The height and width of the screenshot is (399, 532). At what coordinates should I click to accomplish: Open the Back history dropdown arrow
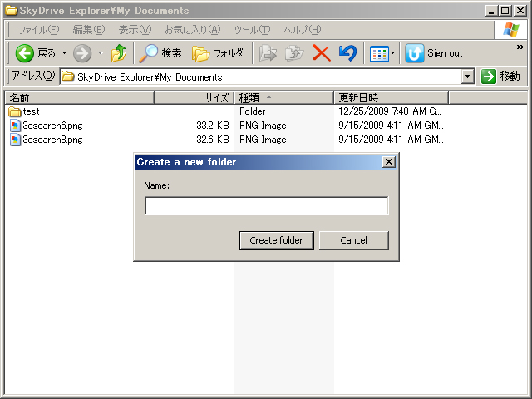pos(64,53)
